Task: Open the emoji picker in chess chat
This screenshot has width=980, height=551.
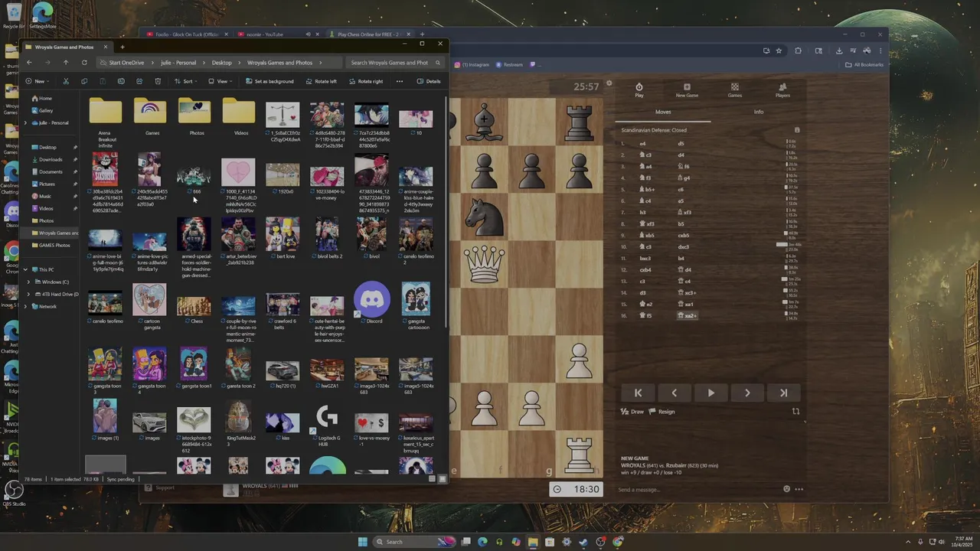Action: (786, 489)
